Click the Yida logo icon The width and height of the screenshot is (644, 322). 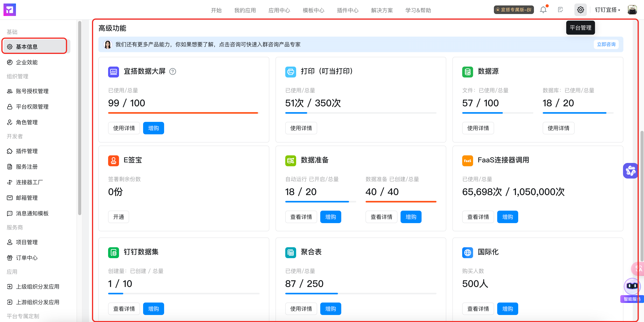10,10
